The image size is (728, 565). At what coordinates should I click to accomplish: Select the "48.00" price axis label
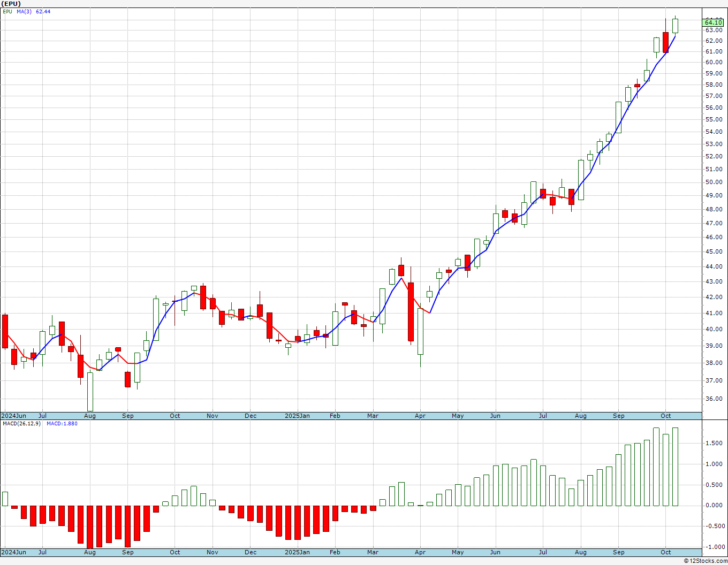pyautogui.click(x=714, y=209)
